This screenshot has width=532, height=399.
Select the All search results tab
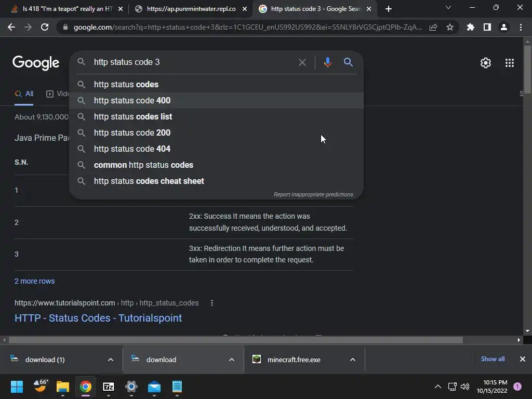point(24,94)
